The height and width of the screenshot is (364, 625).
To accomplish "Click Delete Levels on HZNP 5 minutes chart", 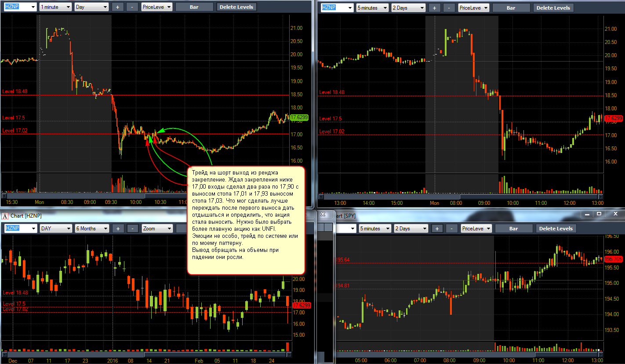I will click(553, 8).
